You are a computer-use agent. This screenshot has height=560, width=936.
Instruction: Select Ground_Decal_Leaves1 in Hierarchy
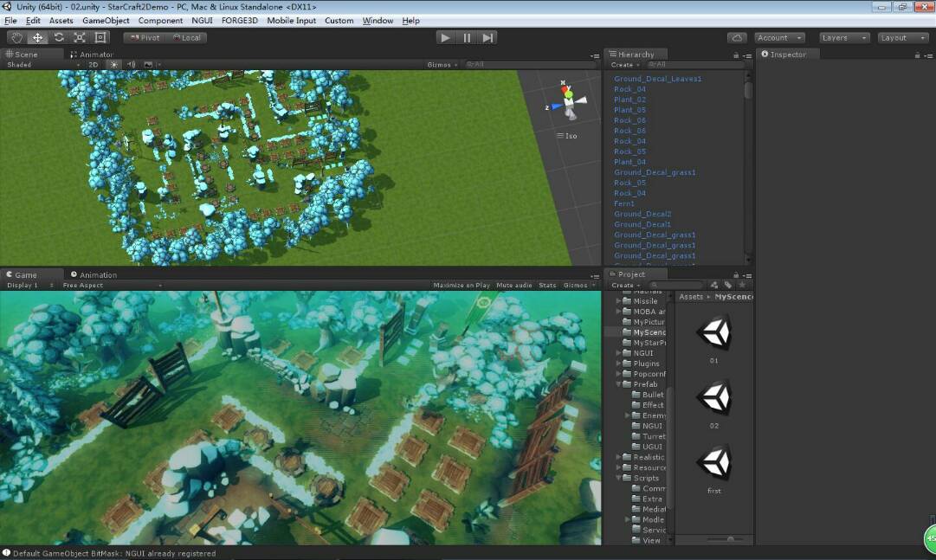657,79
